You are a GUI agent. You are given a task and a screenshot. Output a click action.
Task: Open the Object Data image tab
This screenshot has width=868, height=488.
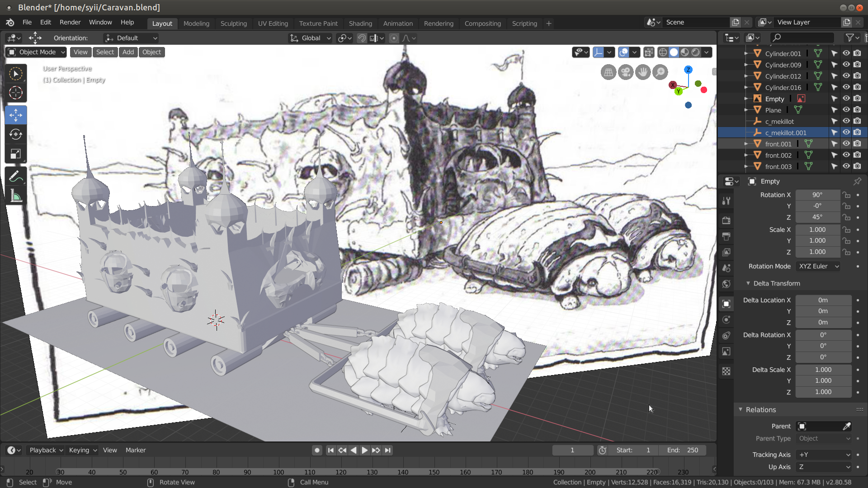[726, 351]
